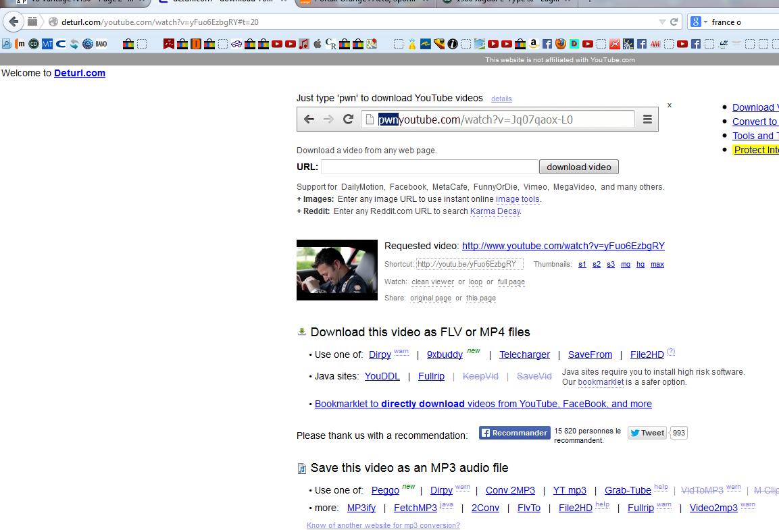Click the Twitter Tweet button
Screen dimensions: 779x532
[x=647, y=433]
